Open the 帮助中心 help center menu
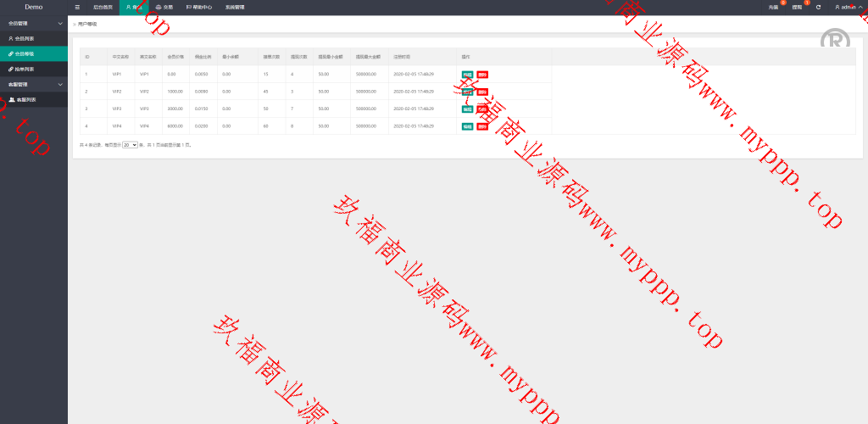 (x=199, y=7)
